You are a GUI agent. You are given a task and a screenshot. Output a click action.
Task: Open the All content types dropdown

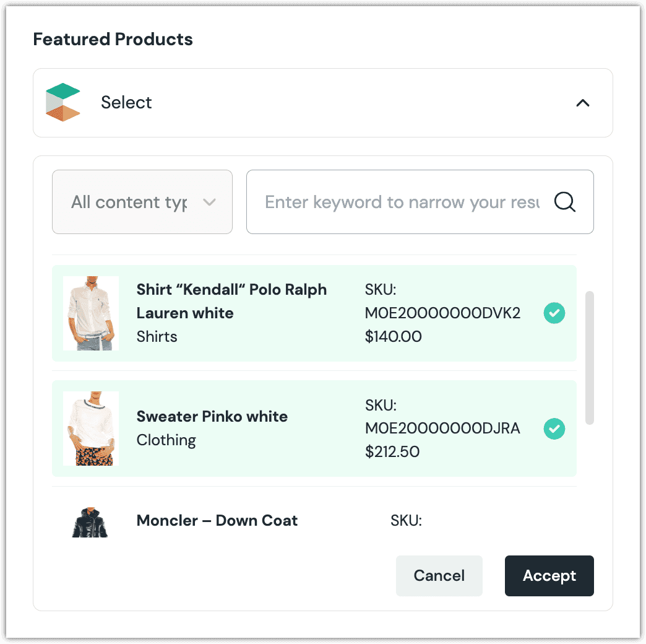tap(142, 202)
